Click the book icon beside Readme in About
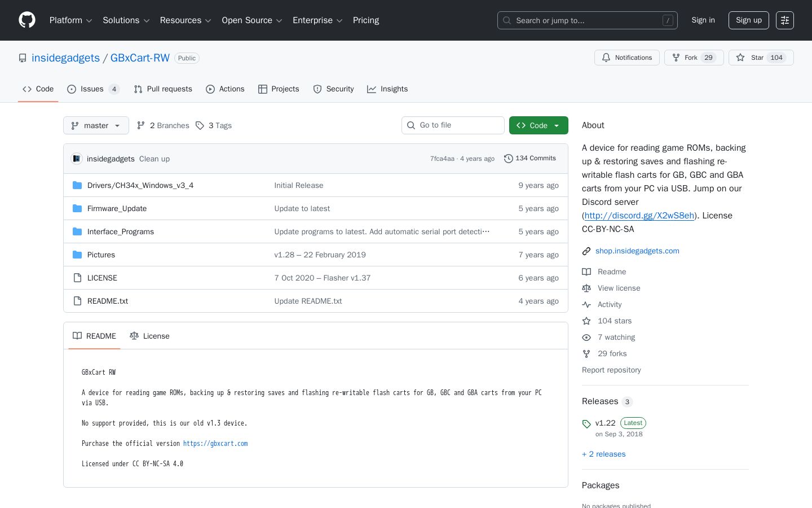 click(x=586, y=271)
